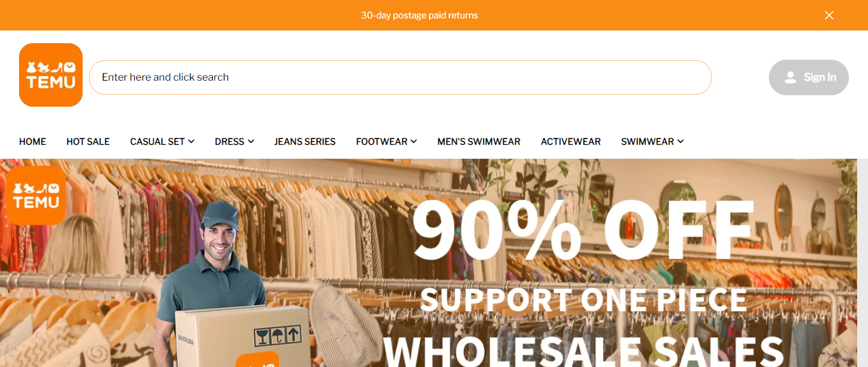
Task: Click the Wholesale Sales banner text
Action: click(583, 350)
